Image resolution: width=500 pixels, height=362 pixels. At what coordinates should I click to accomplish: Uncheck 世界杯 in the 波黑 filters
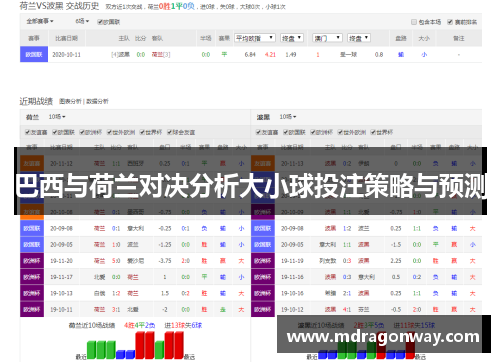click(373, 132)
